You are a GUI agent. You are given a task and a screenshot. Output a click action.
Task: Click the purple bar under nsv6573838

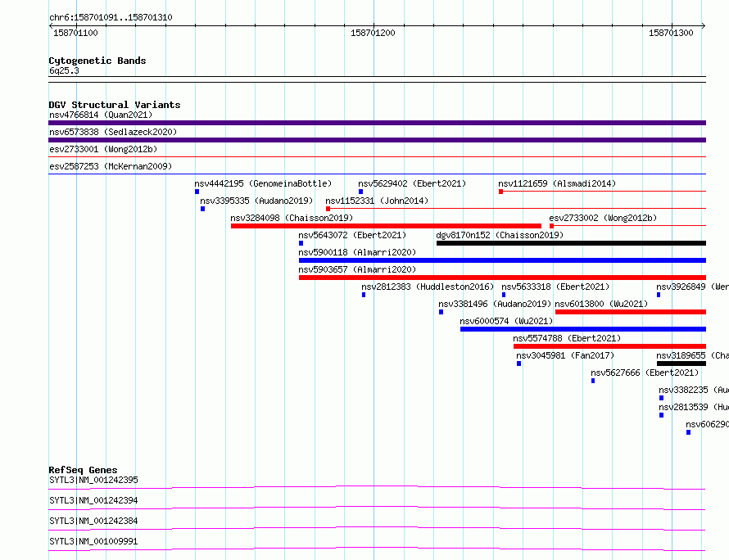[x=377, y=140]
